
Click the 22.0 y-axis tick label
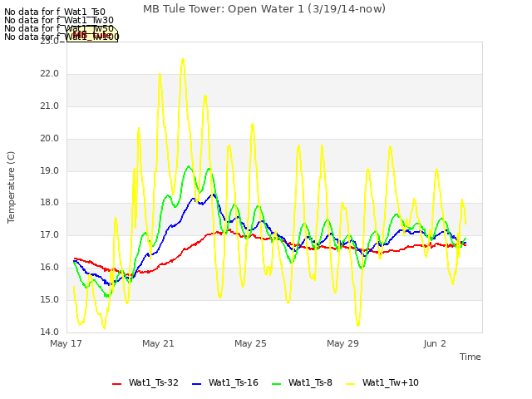tap(50, 74)
